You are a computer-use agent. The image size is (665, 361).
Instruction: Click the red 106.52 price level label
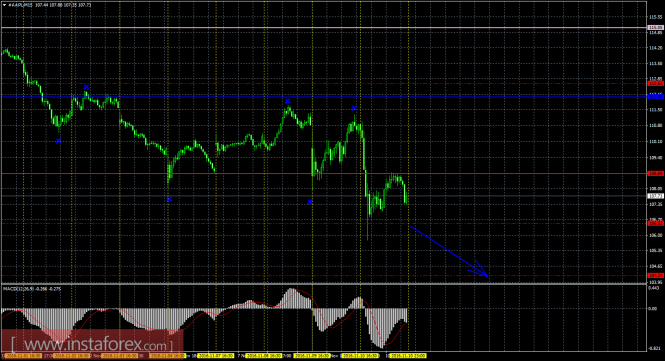656,223
